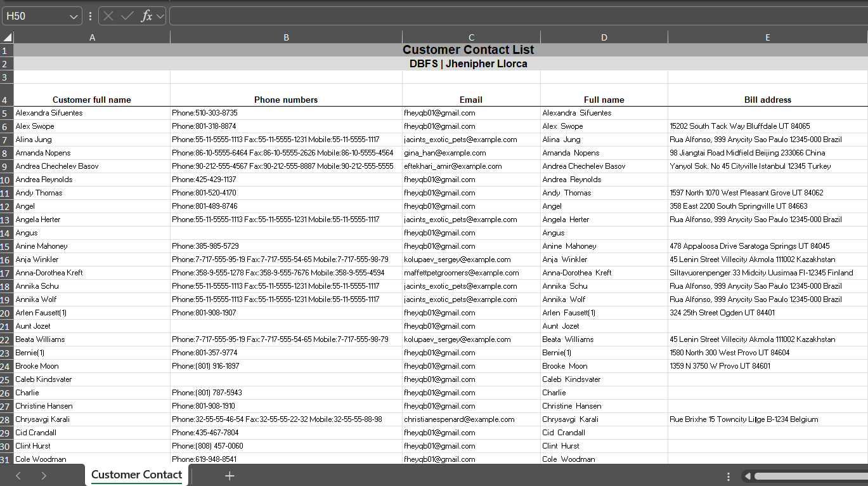Select phone cell "Phone:385-985-5729"
The height and width of the screenshot is (486, 868).
(286, 246)
